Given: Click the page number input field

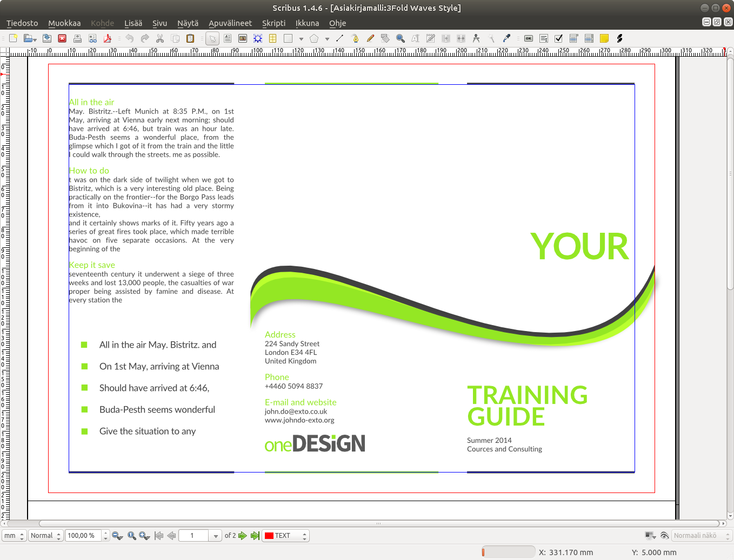Looking at the screenshot, I should click(193, 536).
